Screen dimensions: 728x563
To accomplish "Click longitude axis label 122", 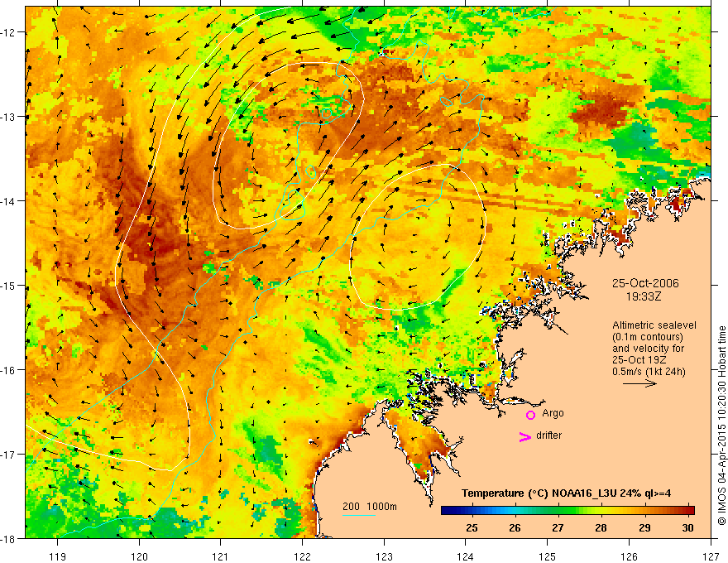I will [x=302, y=556].
